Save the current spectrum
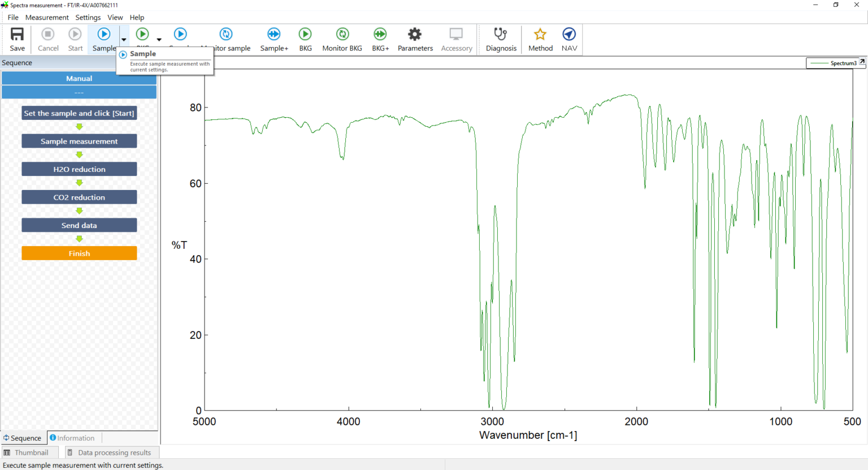868x470 pixels. pyautogui.click(x=16, y=34)
